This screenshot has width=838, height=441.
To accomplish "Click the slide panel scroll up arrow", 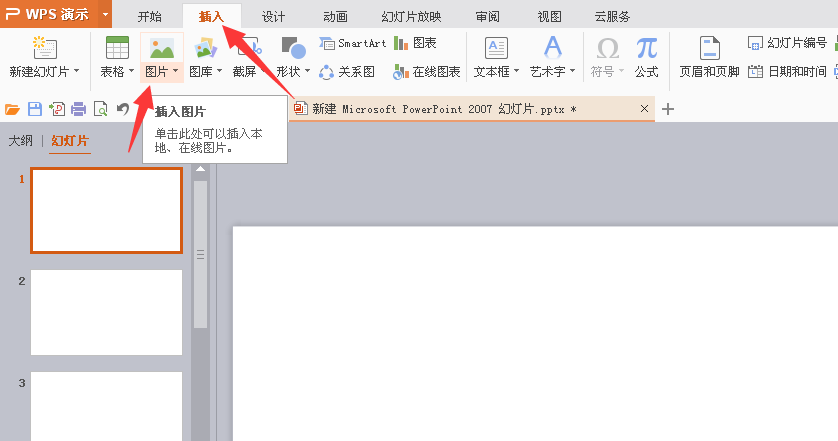I will click(x=200, y=169).
